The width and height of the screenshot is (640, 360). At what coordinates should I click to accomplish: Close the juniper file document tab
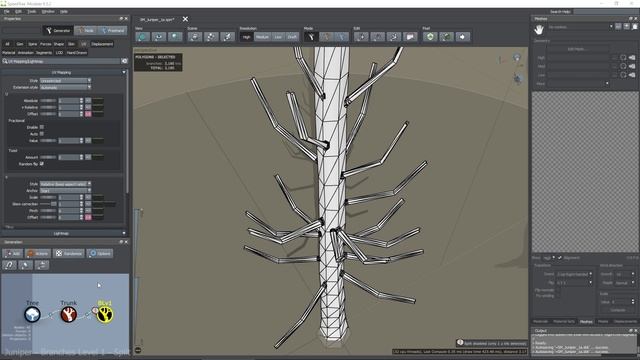(x=185, y=19)
